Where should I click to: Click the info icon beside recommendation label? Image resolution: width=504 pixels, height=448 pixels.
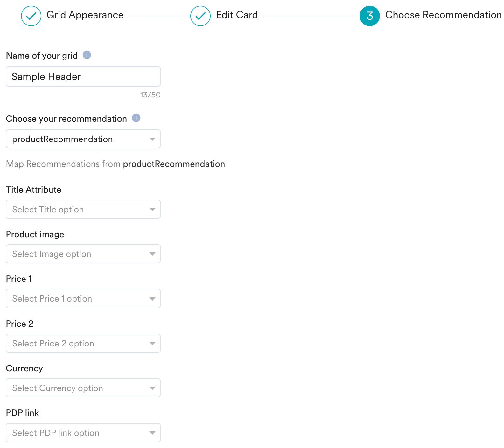[x=136, y=118]
